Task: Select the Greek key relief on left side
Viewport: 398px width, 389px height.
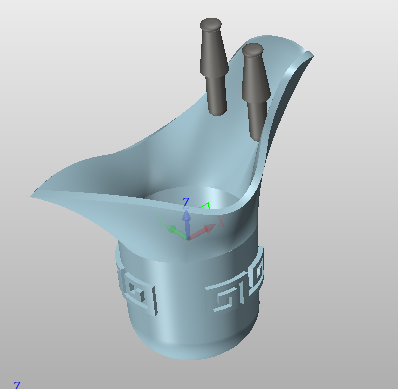Action: coord(137,290)
